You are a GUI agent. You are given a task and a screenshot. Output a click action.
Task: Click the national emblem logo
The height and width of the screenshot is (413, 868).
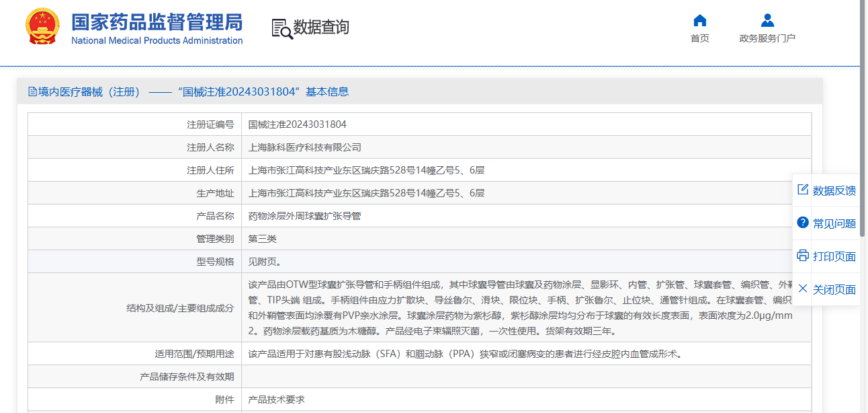[x=42, y=28]
